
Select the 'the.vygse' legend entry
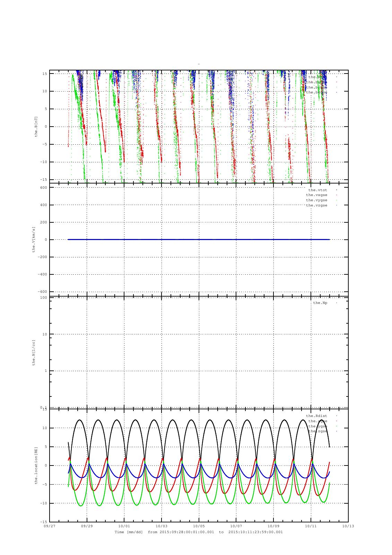coord(316,200)
